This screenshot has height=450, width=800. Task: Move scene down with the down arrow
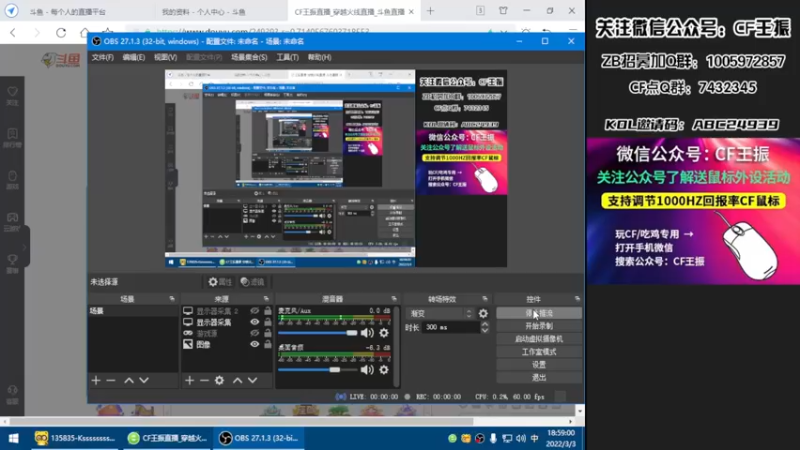click(x=144, y=380)
